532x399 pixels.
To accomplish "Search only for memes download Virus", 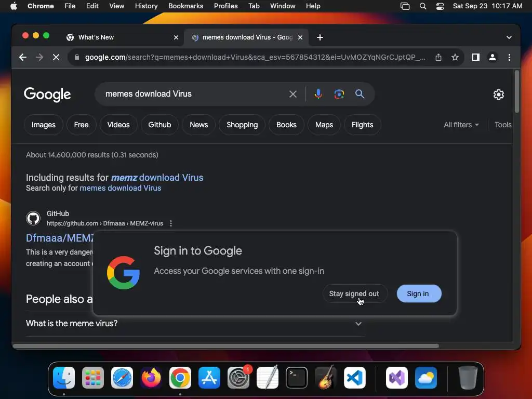I will tap(120, 188).
